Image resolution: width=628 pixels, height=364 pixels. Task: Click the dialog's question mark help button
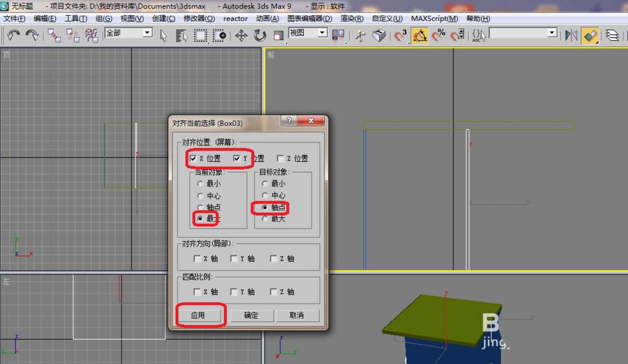(289, 120)
